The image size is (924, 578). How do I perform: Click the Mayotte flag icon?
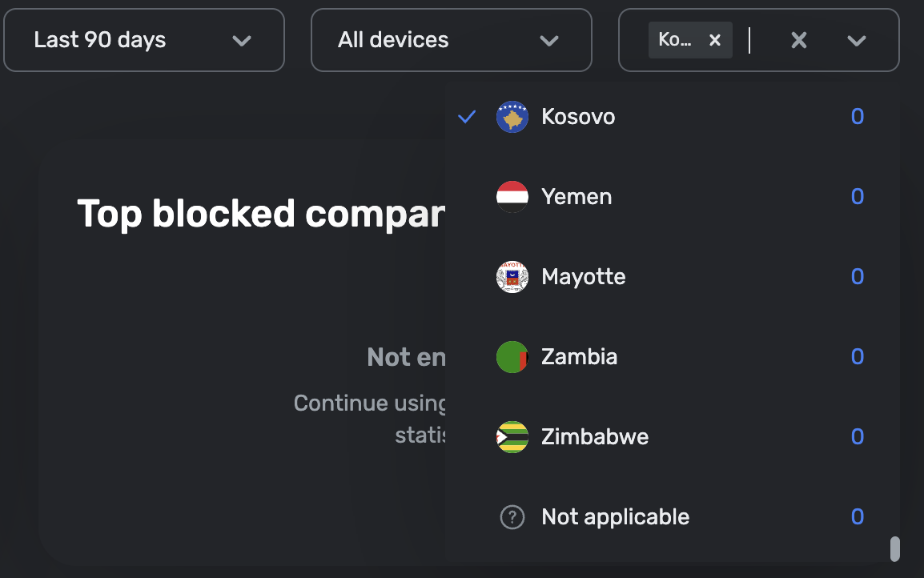tap(512, 277)
